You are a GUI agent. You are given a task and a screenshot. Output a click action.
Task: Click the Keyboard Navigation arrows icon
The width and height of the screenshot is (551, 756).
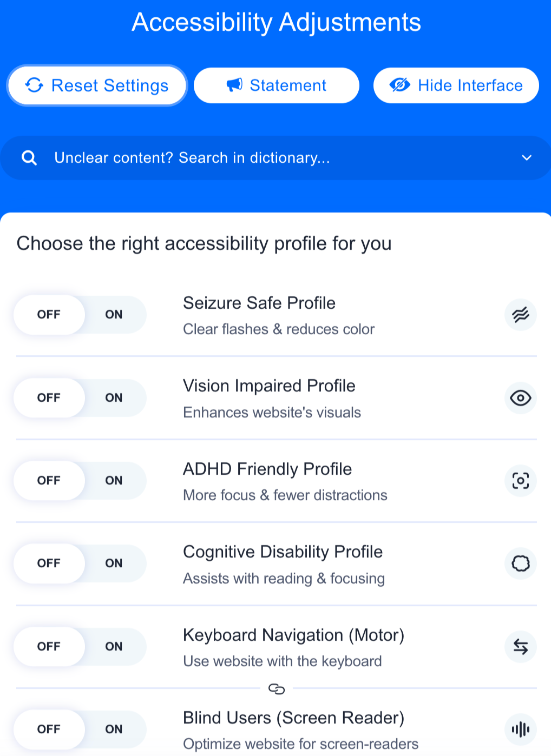pyautogui.click(x=520, y=646)
